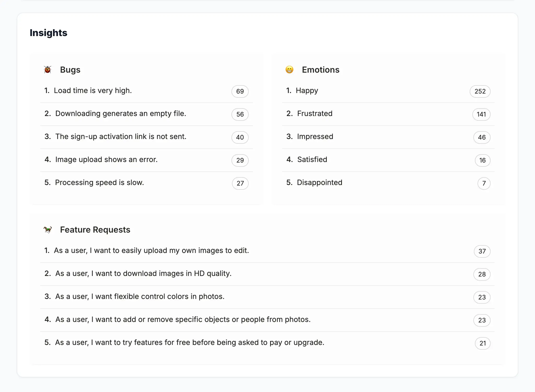Click the horse icon beside Feature Requests

click(48, 229)
